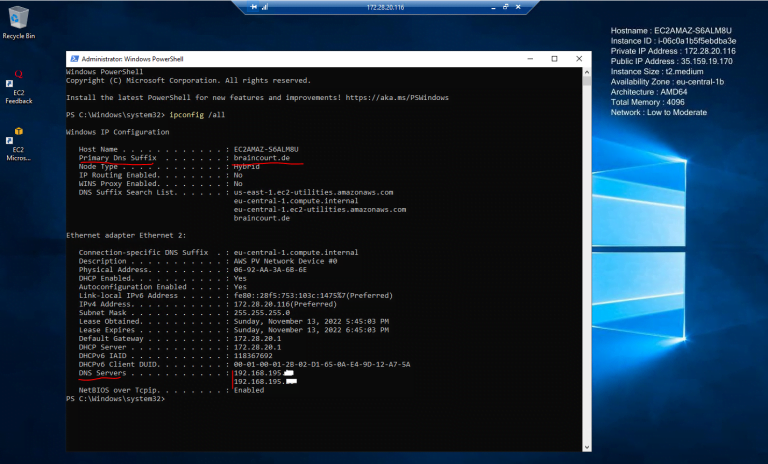This screenshot has height=464, width=768.
Task: Close the Administrator PowerShell window
Action: click(x=581, y=58)
